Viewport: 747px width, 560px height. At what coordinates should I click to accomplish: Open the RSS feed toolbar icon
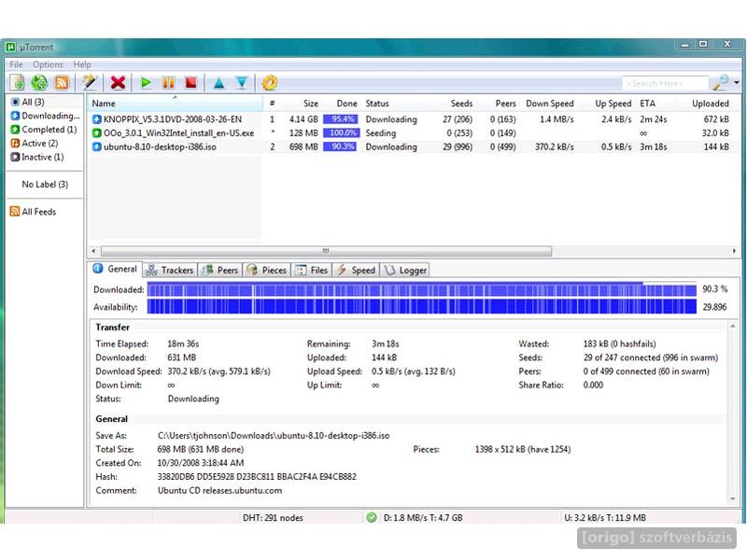(x=62, y=83)
